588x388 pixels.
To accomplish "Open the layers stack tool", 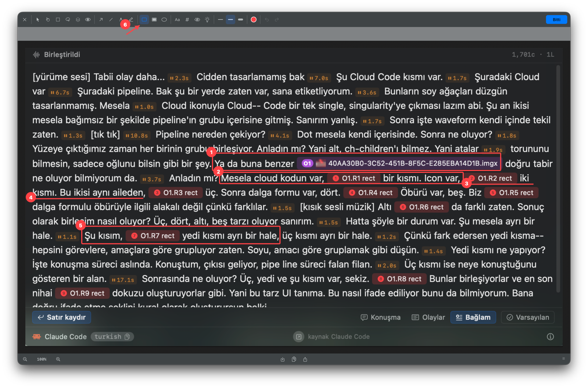I will [78, 20].
